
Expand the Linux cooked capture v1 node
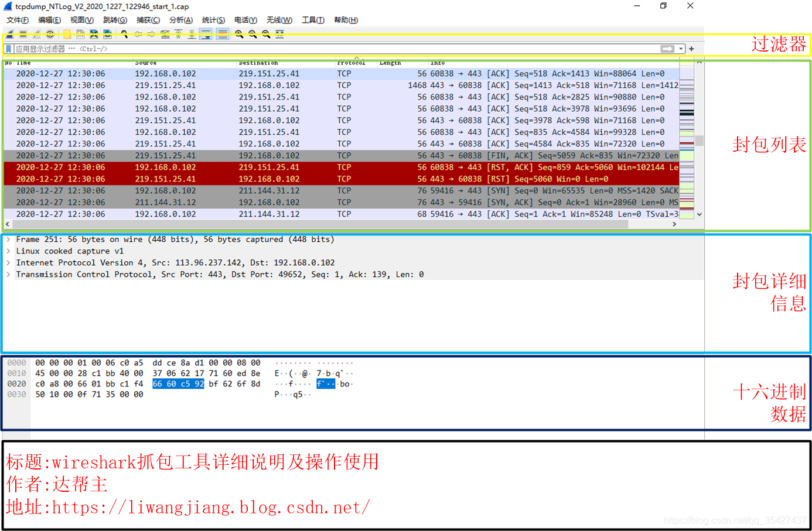coord(8,251)
